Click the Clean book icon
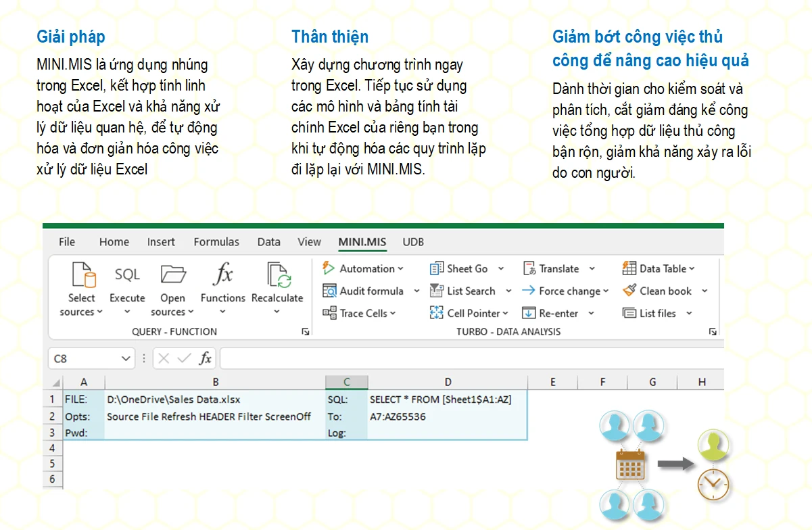The width and height of the screenshot is (812, 530). [629, 291]
